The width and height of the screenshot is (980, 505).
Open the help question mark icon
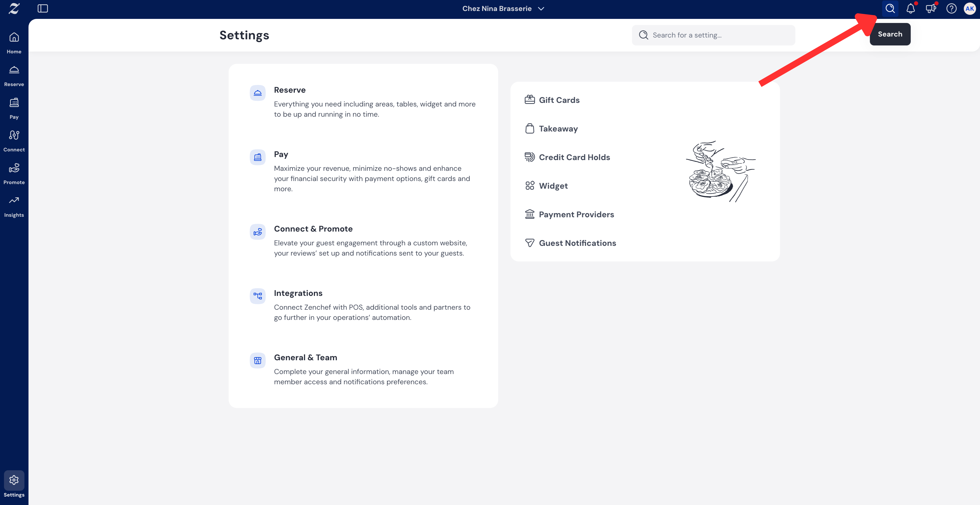951,8
